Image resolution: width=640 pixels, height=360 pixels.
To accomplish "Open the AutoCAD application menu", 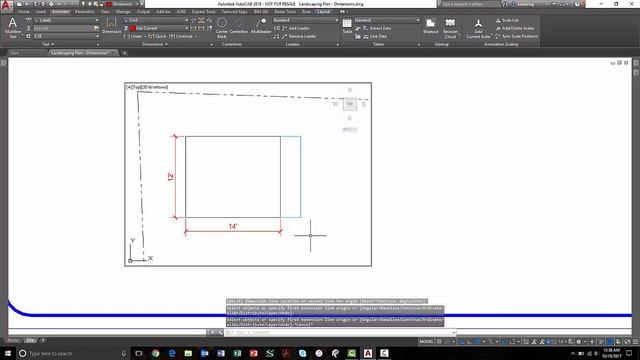I will tap(6, 6).
